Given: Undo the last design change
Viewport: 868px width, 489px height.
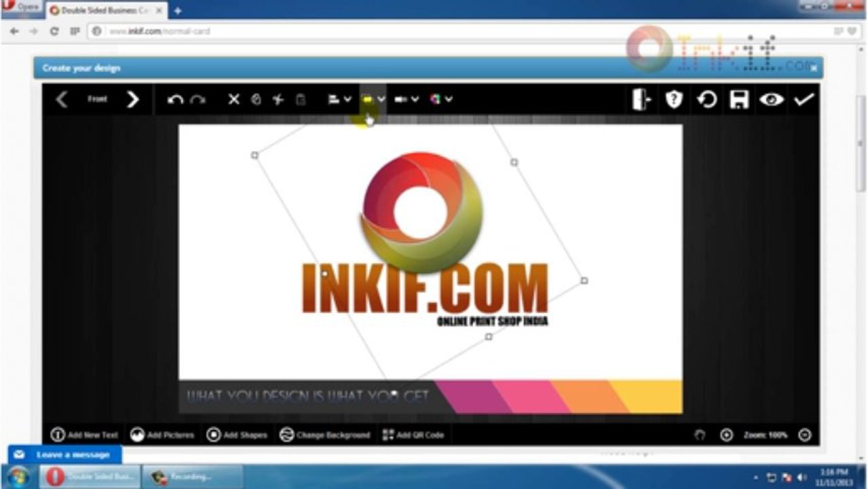Looking at the screenshot, I should pos(175,99).
